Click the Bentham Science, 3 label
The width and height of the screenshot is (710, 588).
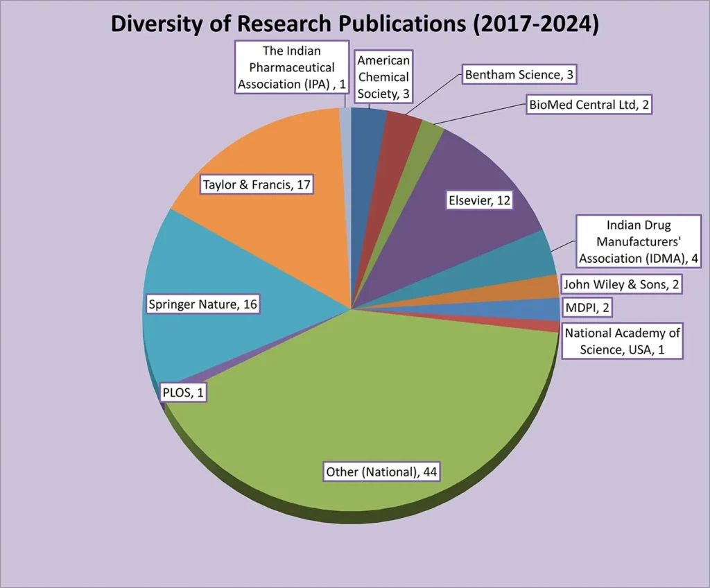tap(520, 74)
